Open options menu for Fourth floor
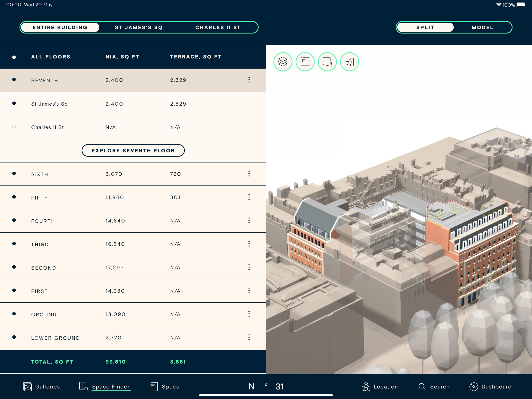The height and width of the screenshot is (399, 532). [249, 220]
